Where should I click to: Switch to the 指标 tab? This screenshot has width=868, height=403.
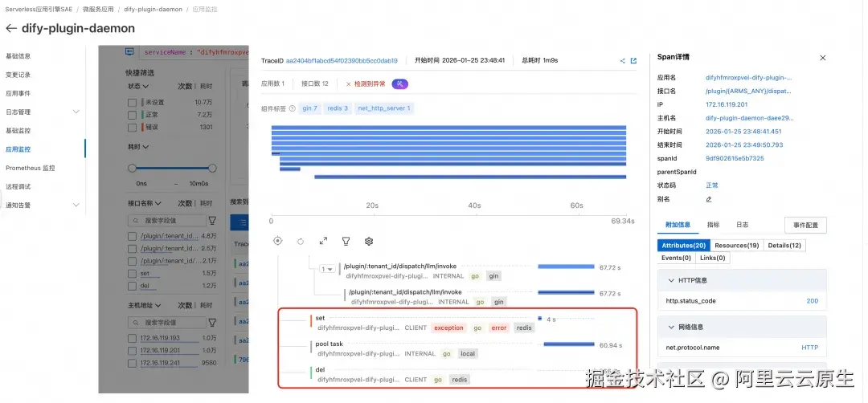point(713,225)
